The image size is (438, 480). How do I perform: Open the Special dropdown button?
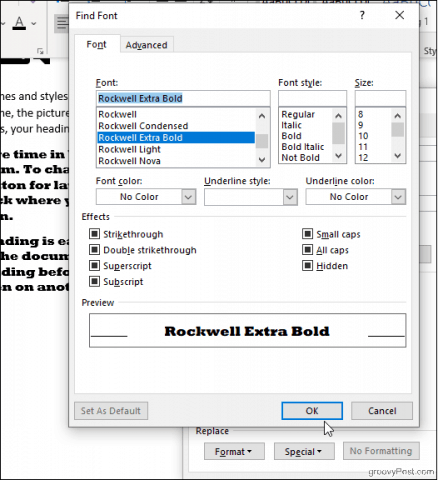304,452
